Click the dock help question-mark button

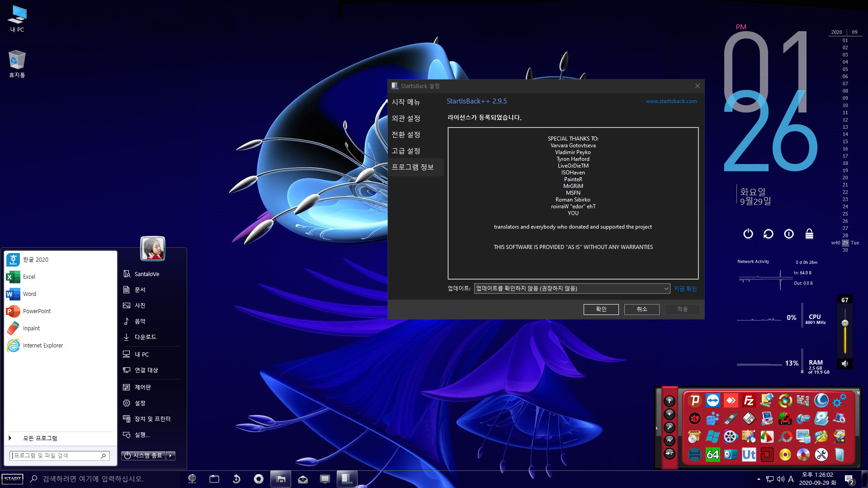[x=670, y=401]
